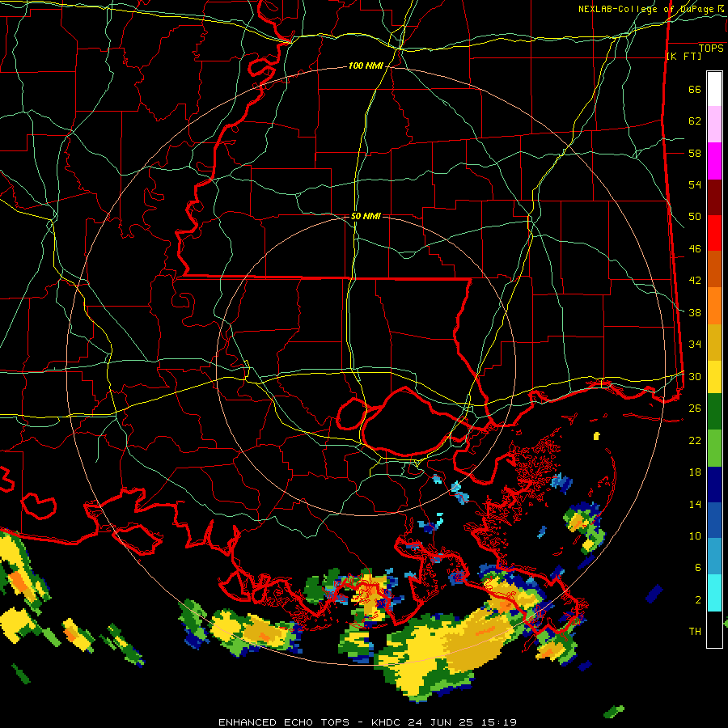Click the '50' value on the legend scale
This screenshot has width=728, height=728.
tap(695, 217)
